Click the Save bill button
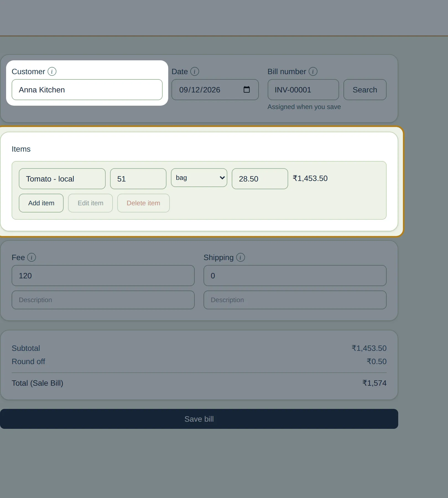This screenshot has width=448, height=498. 199,419
